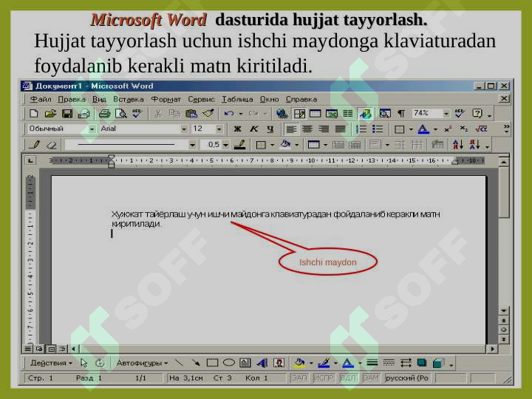The width and height of the screenshot is (532, 399).
Task: Open the Таблица menu
Action: (237, 99)
